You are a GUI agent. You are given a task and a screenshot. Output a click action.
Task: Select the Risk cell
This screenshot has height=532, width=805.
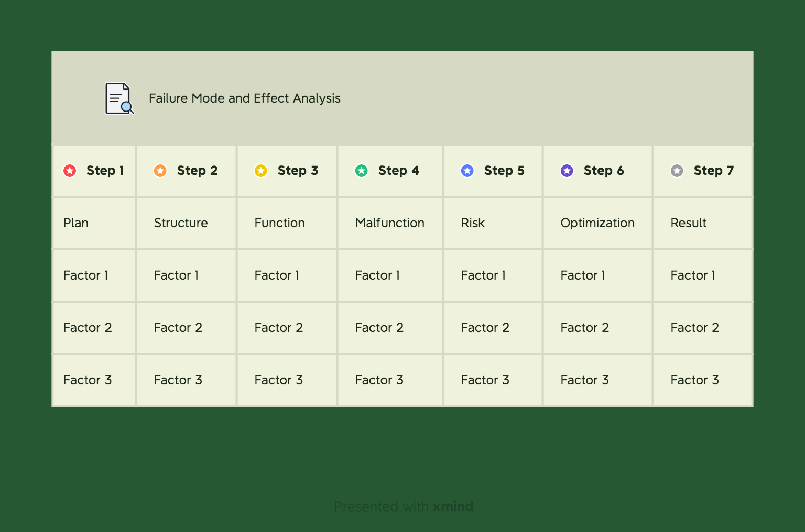tap(493, 223)
